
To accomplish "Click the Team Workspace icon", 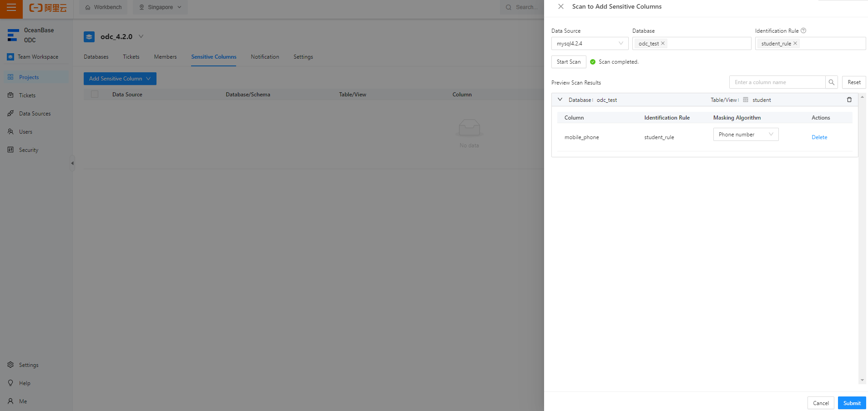I will [10, 57].
